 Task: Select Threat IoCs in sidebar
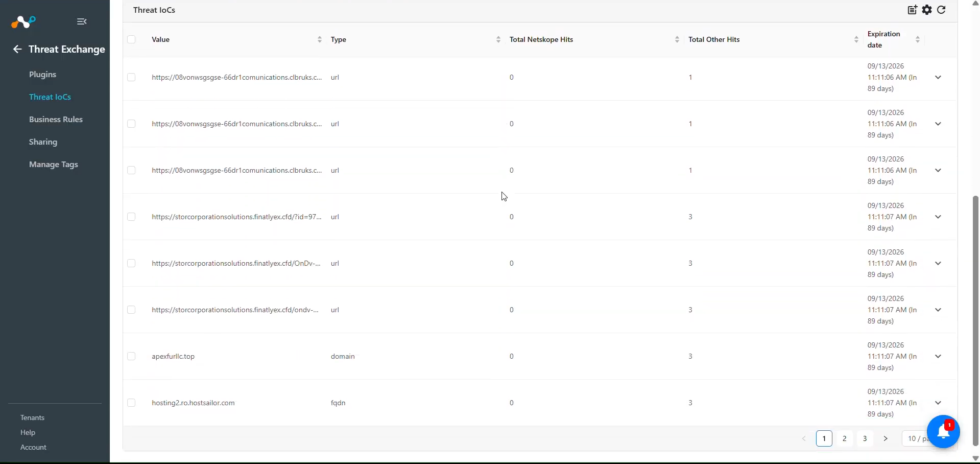click(x=50, y=97)
